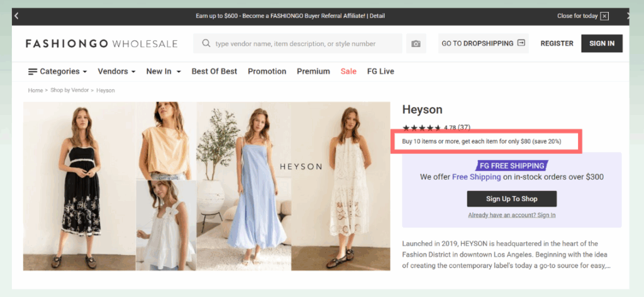Viewport: 644px width, 297px height.
Task: Click the Launched in 2019 description text
Action: 506,255
